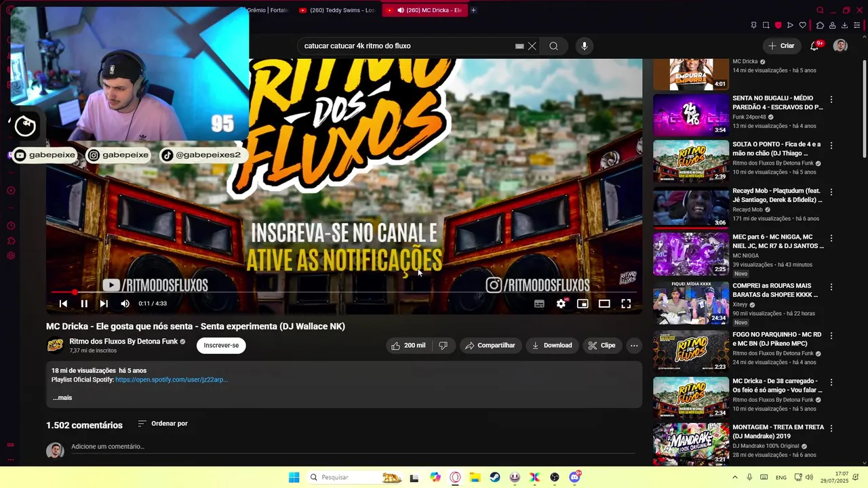Open Ordenar por comment sorting
The image size is (868, 488).
click(163, 424)
